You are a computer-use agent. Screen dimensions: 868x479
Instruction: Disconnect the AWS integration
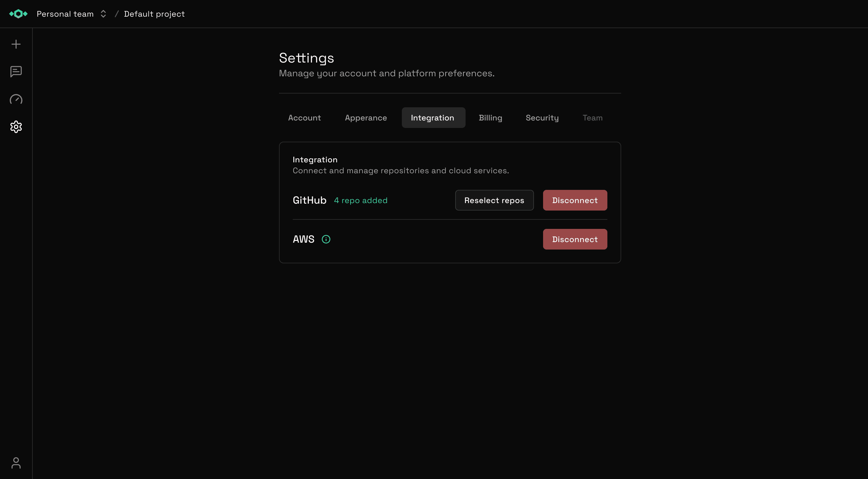(575, 239)
